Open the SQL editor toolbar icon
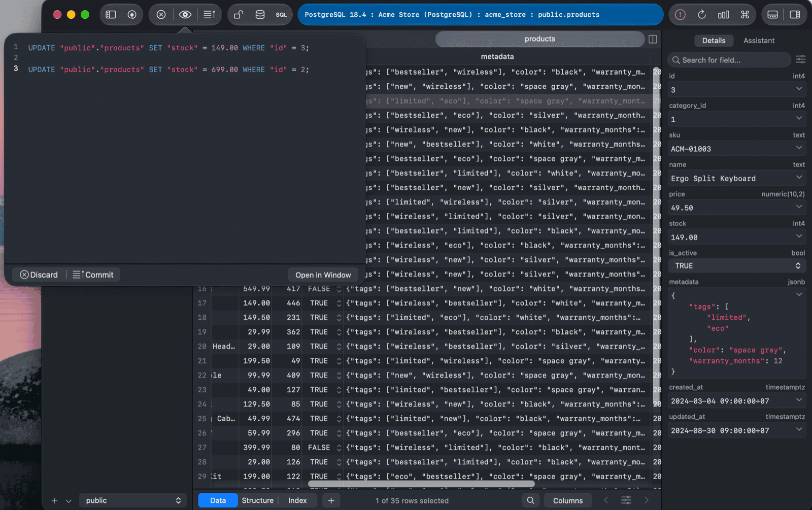 (281, 15)
